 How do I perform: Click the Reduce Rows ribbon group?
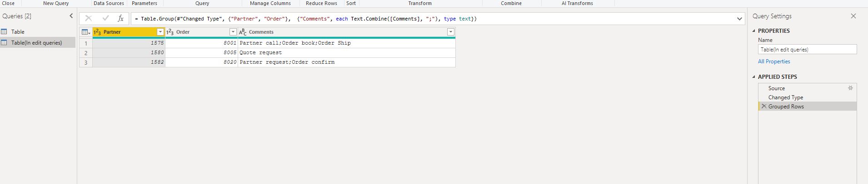(x=321, y=3)
